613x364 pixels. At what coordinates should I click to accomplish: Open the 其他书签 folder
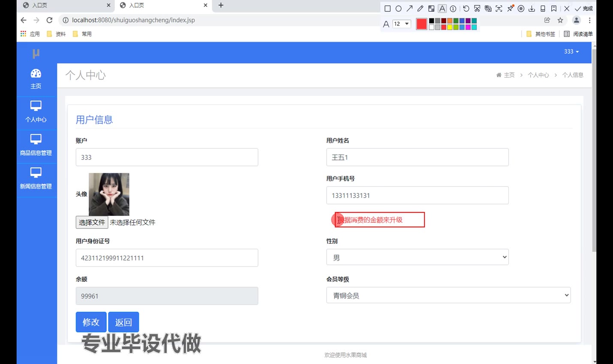pyautogui.click(x=541, y=34)
